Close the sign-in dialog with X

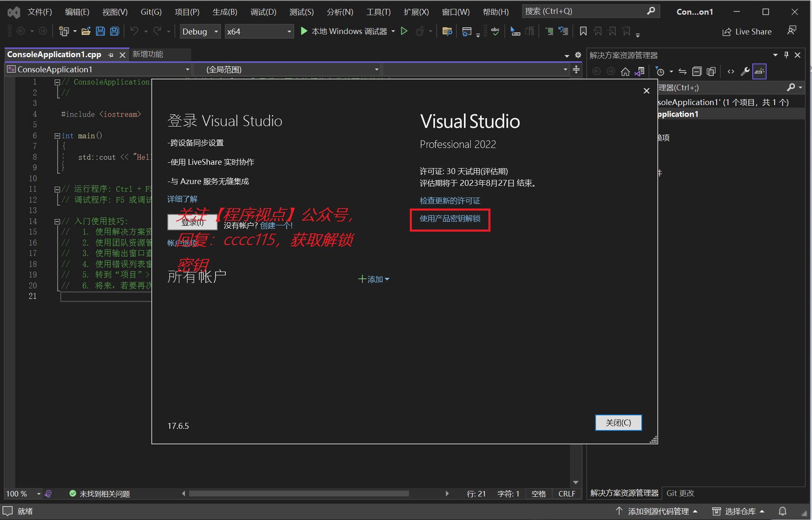pyautogui.click(x=646, y=91)
